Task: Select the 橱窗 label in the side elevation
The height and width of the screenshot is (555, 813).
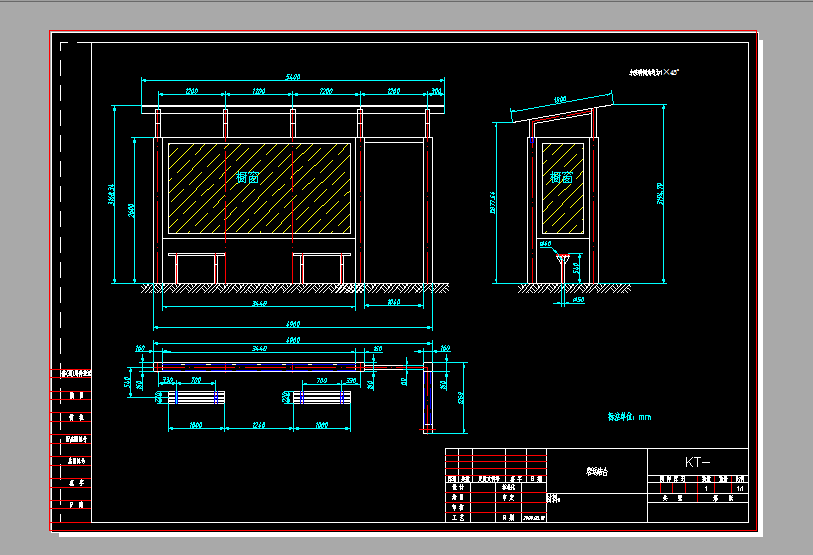Action: tap(561, 178)
